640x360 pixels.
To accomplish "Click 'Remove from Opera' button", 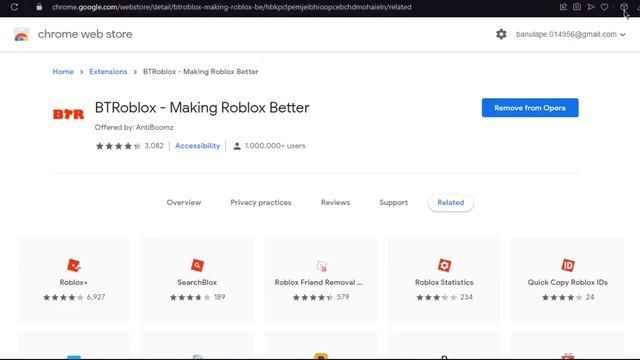I will (x=530, y=108).
